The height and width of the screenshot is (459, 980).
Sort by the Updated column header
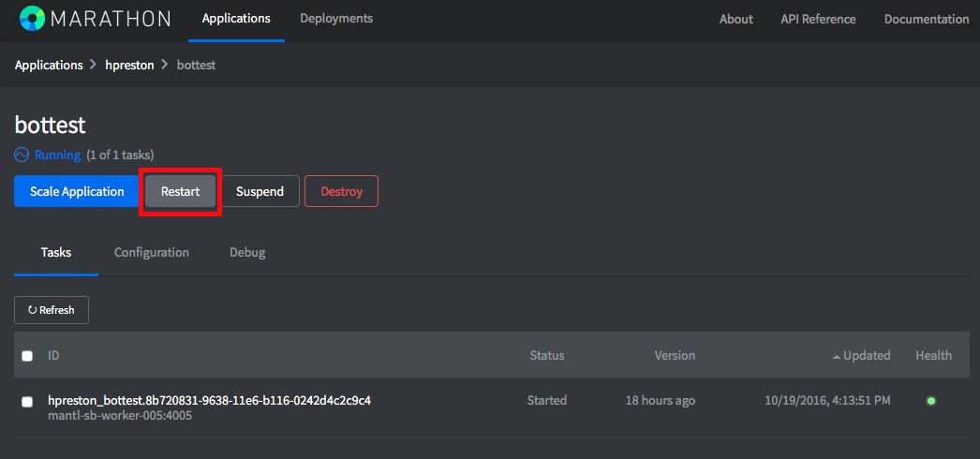867,355
